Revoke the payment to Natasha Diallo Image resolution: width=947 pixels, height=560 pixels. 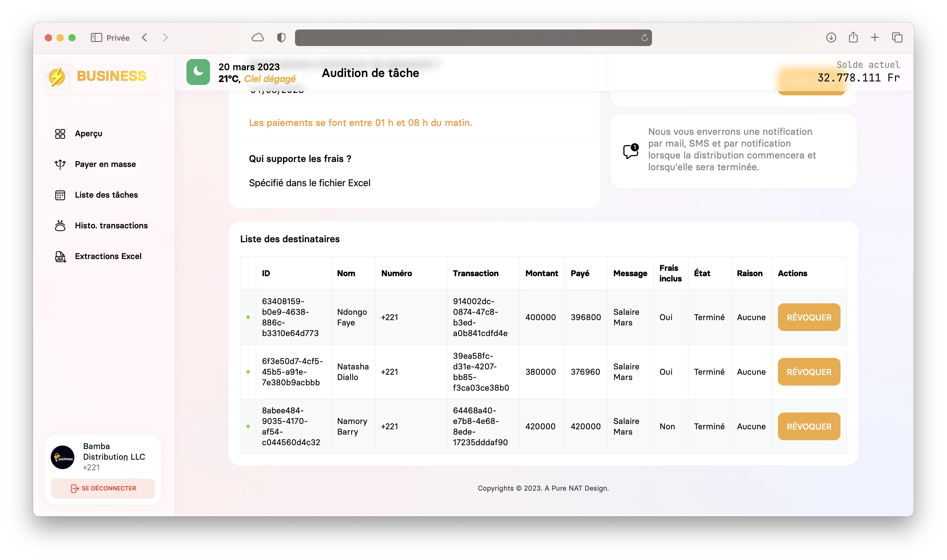tap(809, 372)
